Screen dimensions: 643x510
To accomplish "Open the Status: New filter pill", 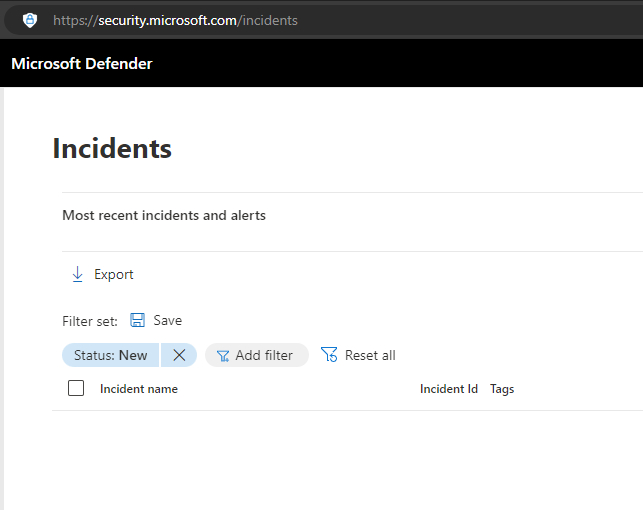I will pyautogui.click(x=110, y=355).
